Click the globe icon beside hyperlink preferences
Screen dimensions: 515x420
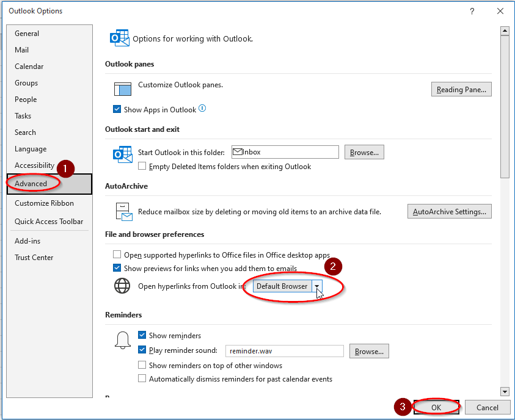pos(122,286)
